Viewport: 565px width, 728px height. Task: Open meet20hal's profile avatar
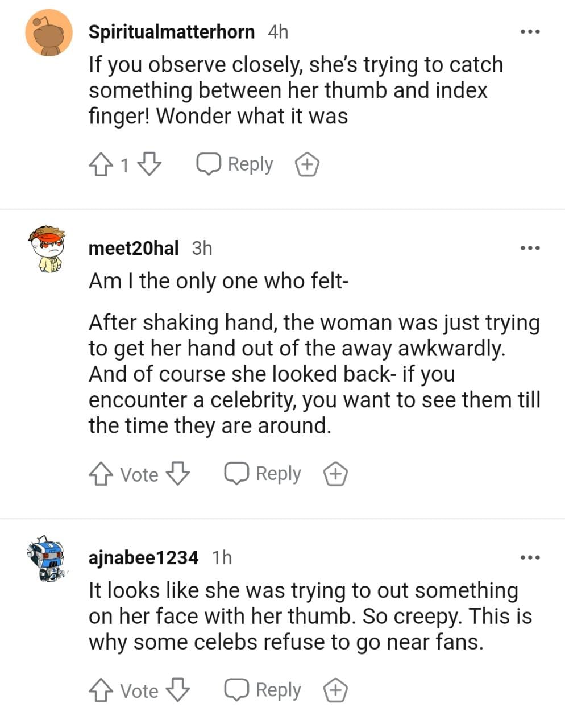(x=47, y=249)
